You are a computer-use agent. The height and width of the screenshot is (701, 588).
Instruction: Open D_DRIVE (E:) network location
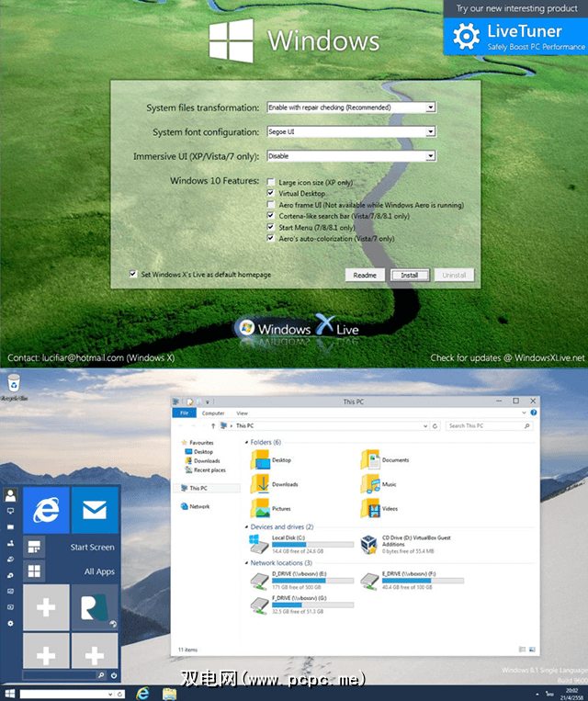click(301, 581)
